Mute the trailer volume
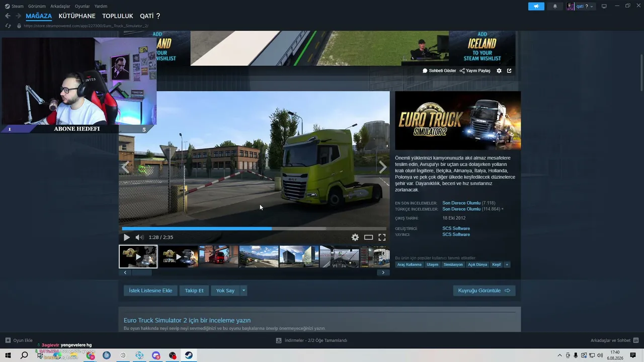 [x=139, y=237]
